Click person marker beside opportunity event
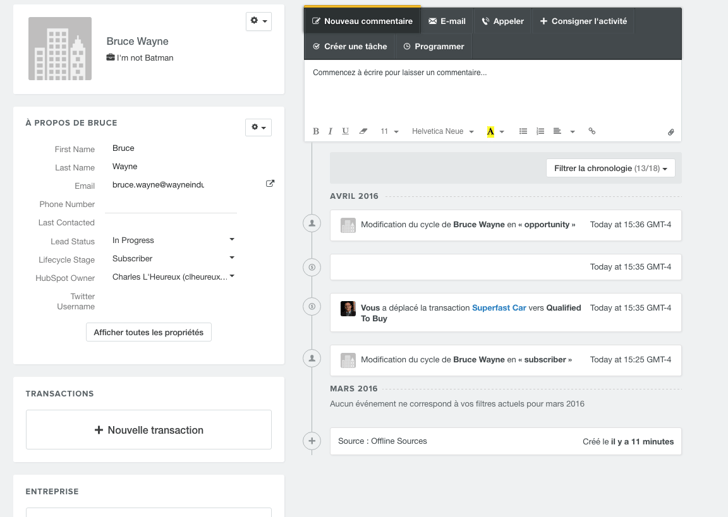Image resolution: width=728 pixels, height=517 pixels. (312, 223)
